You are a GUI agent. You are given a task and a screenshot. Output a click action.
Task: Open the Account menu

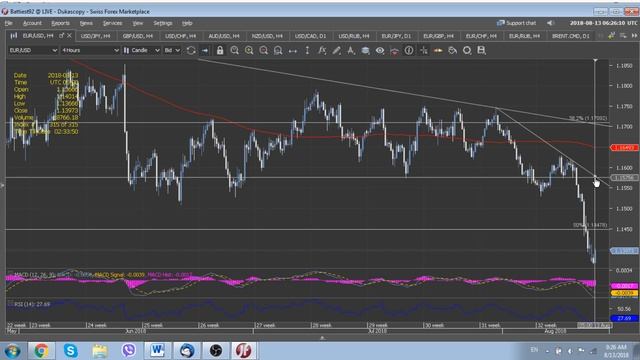[32, 23]
